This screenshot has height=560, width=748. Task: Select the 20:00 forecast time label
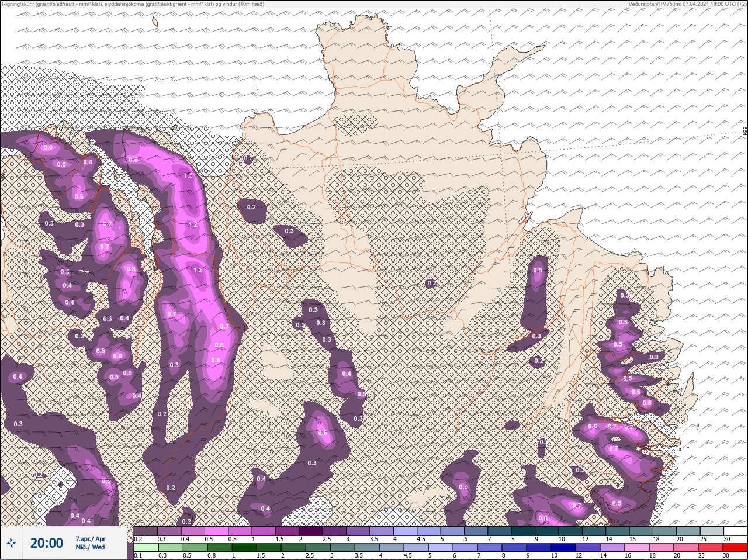[47, 543]
